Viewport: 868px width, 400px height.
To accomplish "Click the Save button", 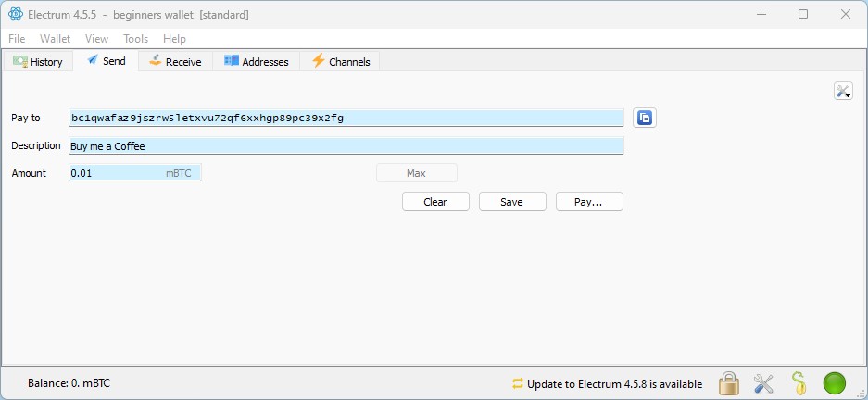I will 511,202.
